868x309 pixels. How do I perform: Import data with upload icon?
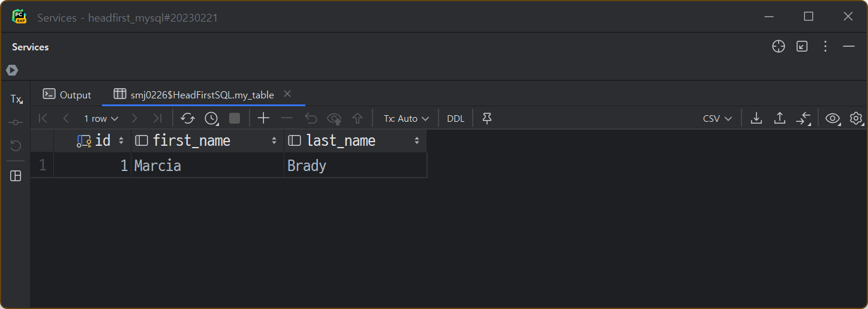point(779,118)
